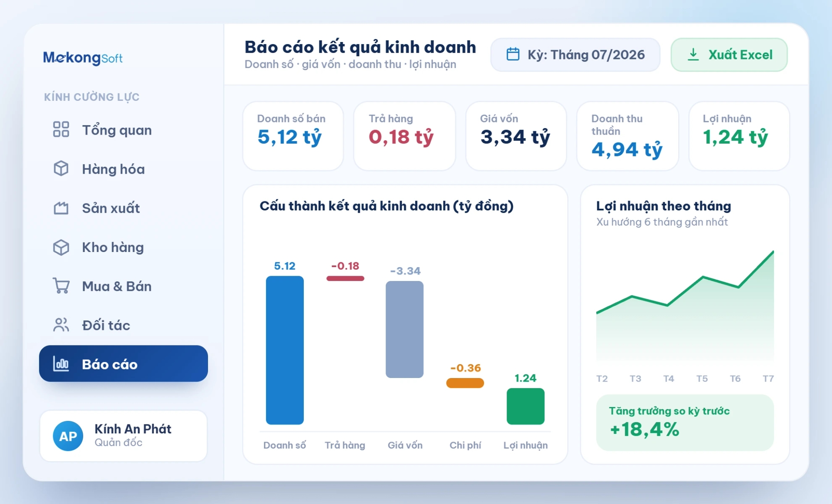Click the T4 month label
The image size is (832, 504).
[x=669, y=378]
